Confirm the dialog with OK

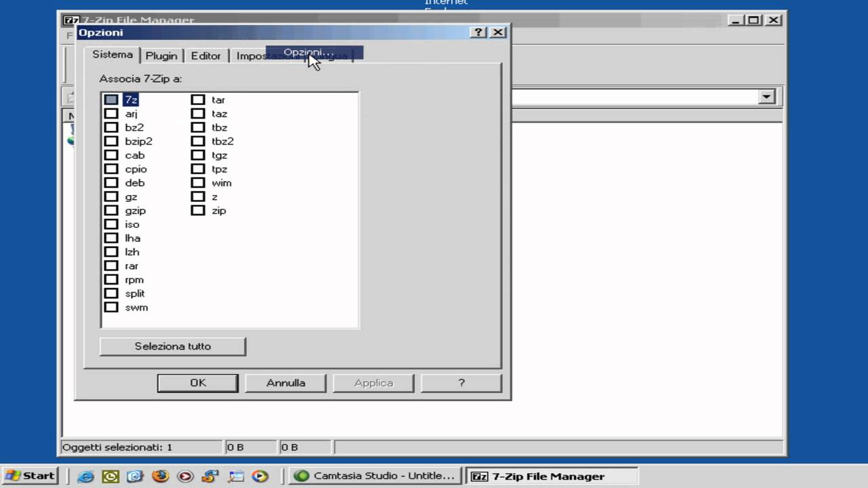(x=198, y=383)
